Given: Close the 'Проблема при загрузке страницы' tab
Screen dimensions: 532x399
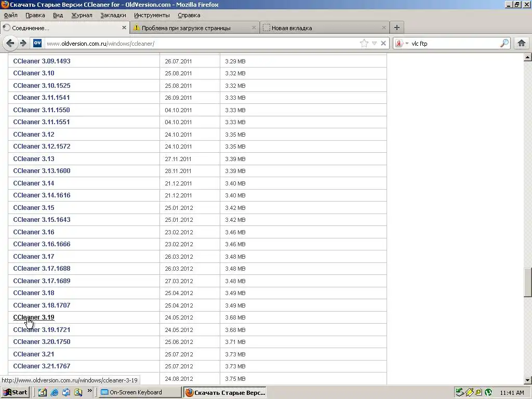Looking at the screenshot, I should click(254, 28).
